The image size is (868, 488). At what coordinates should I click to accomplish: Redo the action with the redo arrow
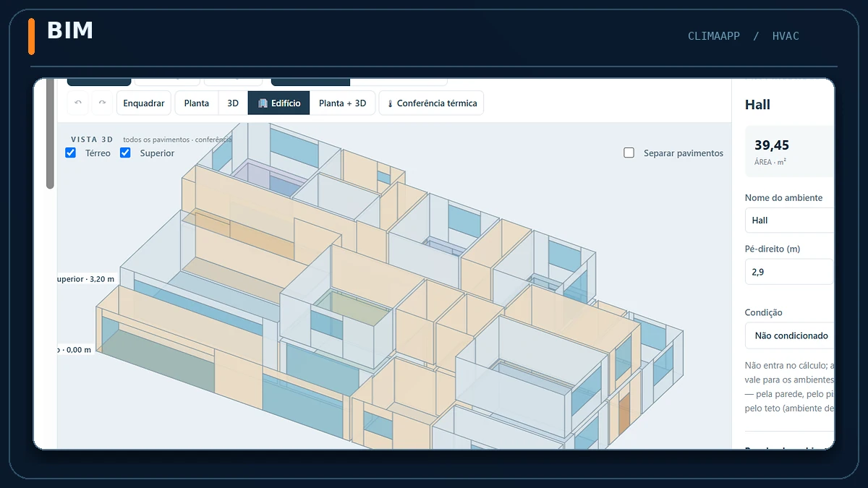(102, 103)
